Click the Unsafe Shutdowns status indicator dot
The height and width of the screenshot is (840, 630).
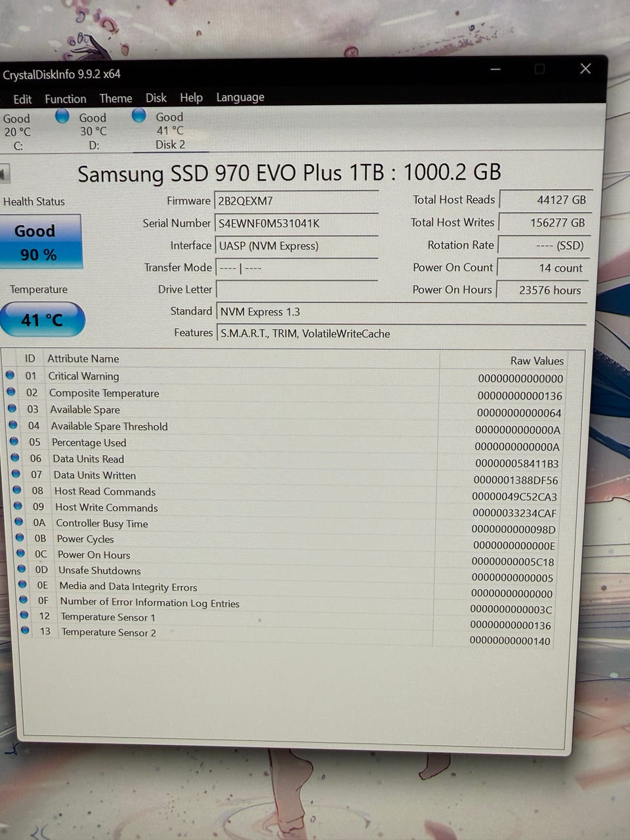[22, 569]
